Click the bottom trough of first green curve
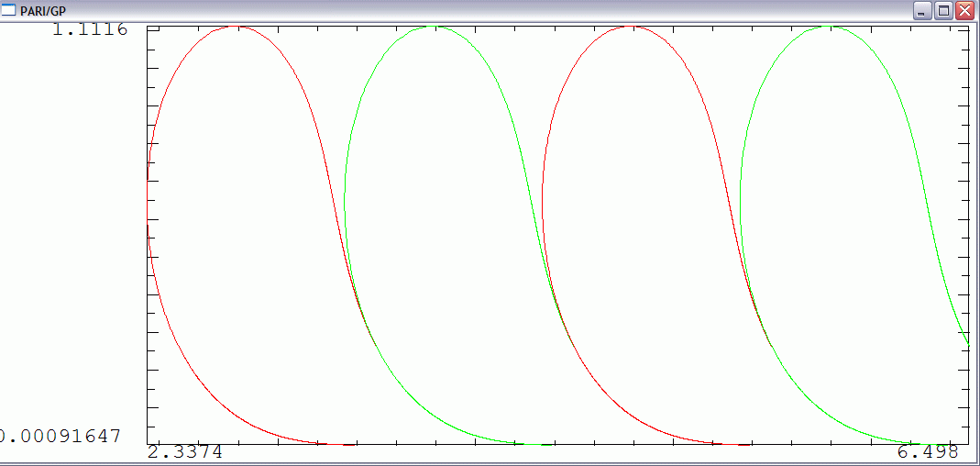The width and height of the screenshot is (980, 466). [536, 444]
